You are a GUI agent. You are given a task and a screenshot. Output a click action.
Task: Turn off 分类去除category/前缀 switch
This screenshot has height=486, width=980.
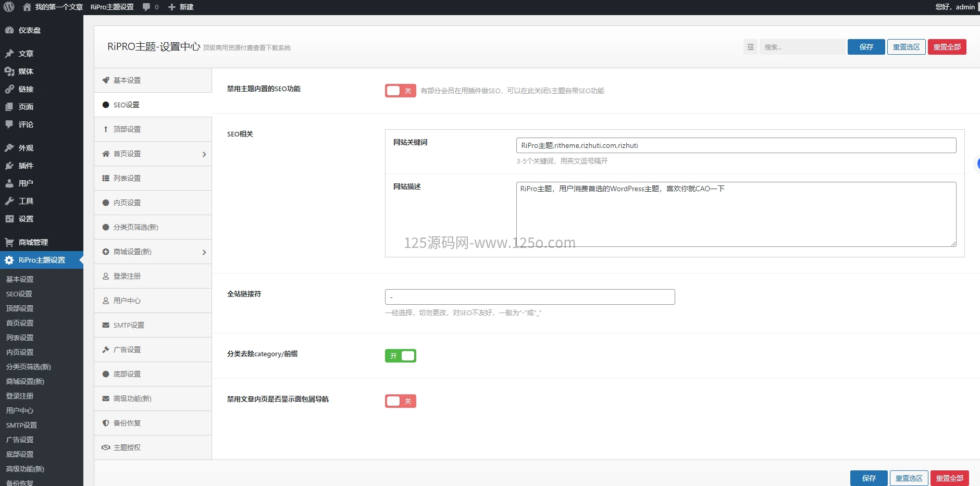point(400,356)
